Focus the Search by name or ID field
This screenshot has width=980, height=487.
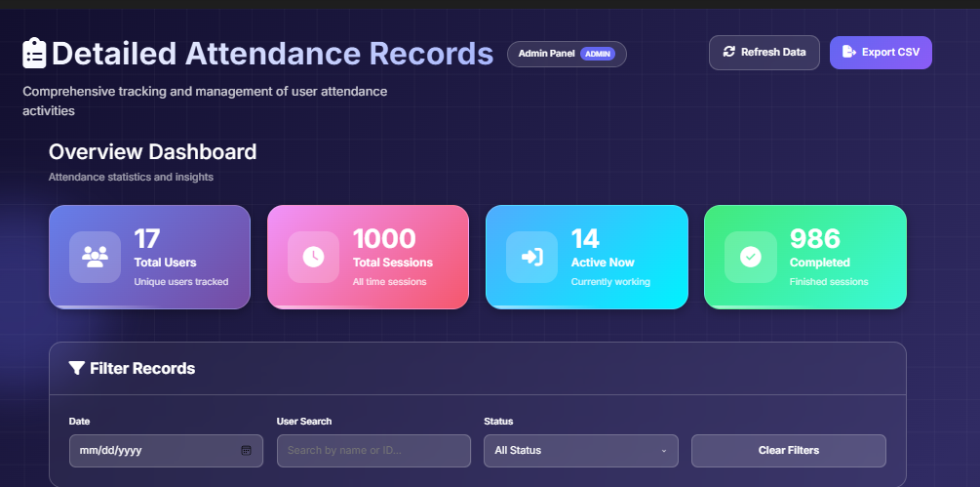(373, 450)
